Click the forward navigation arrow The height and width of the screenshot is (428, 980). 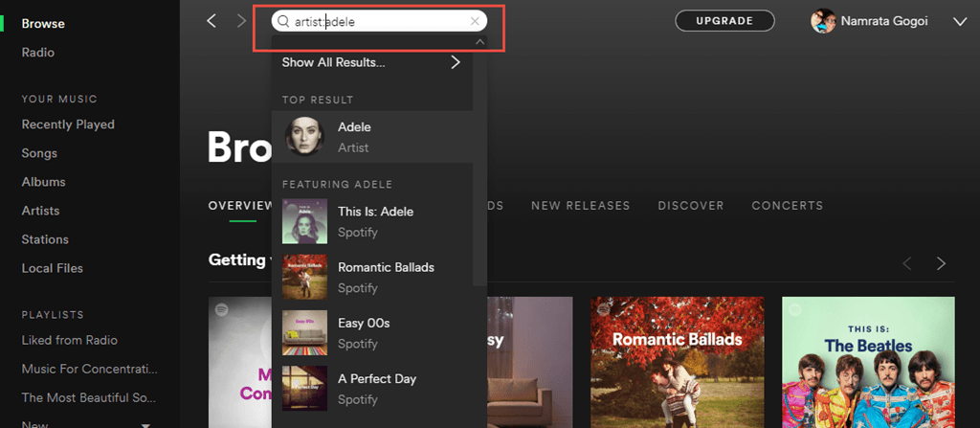pos(241,21)
